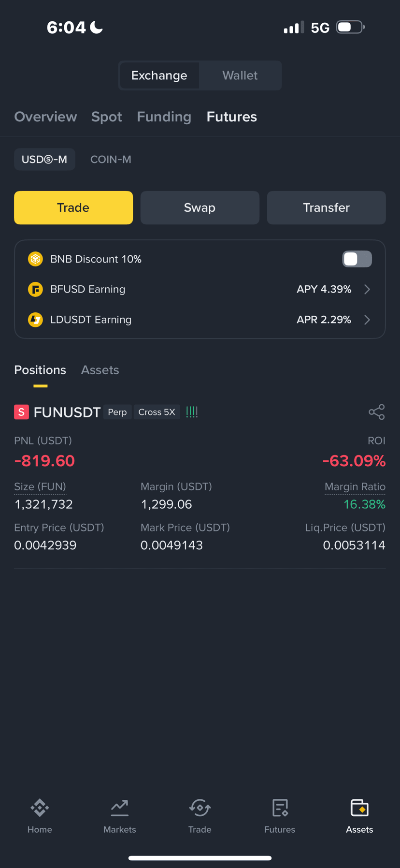
Task: Open the FUNUSDT position title
Action: tap(67, 412)
